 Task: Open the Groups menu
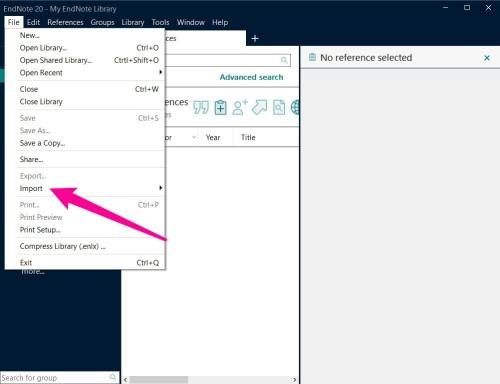102,22
